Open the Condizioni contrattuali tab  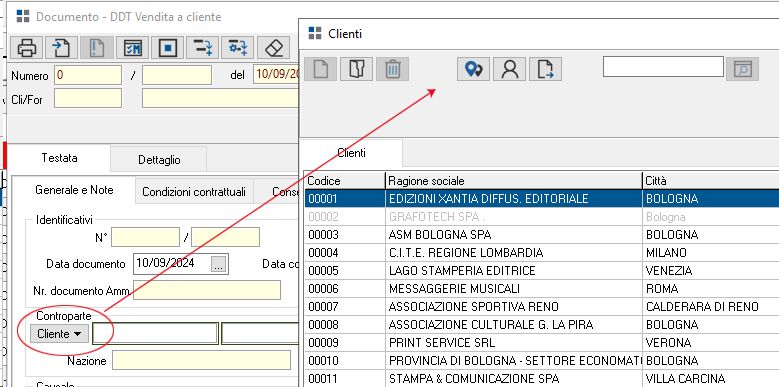194,192
